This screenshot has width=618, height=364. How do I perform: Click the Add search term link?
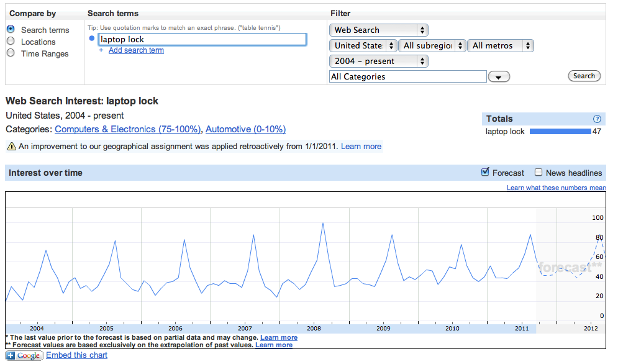coord(136,50)
